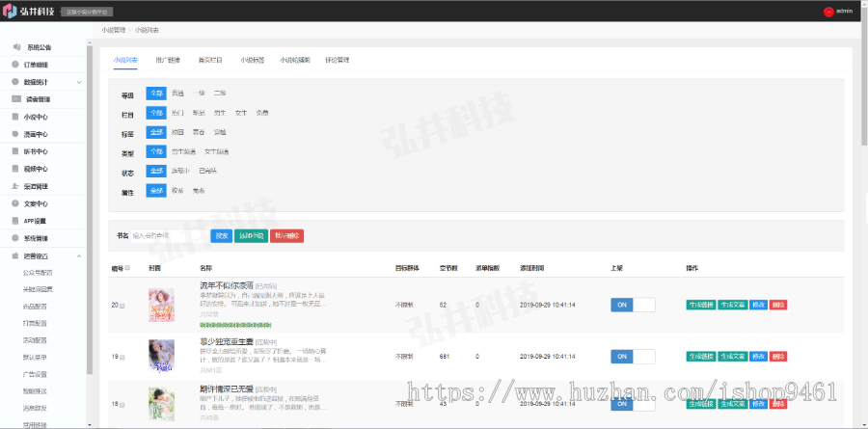Click 生成文案 for 慕少独宠重生妻
The width and height of the screenshot is (868, 429).
click(733, 357)
